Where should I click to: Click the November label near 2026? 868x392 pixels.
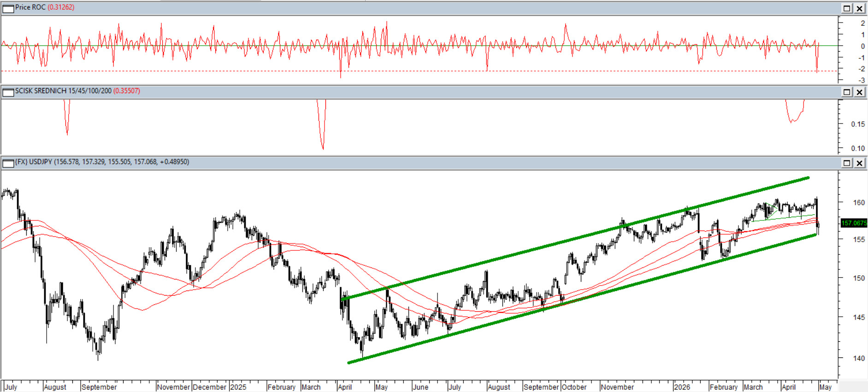(617, 387)
